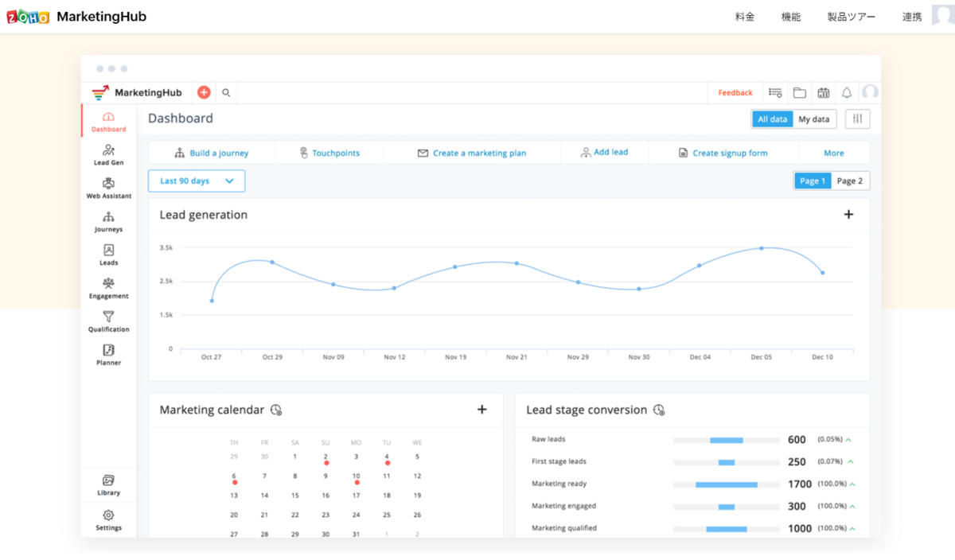This screenshot has width=955, height=560.
Task: Click the Zoho logo in the header
Action: [28, 17]
